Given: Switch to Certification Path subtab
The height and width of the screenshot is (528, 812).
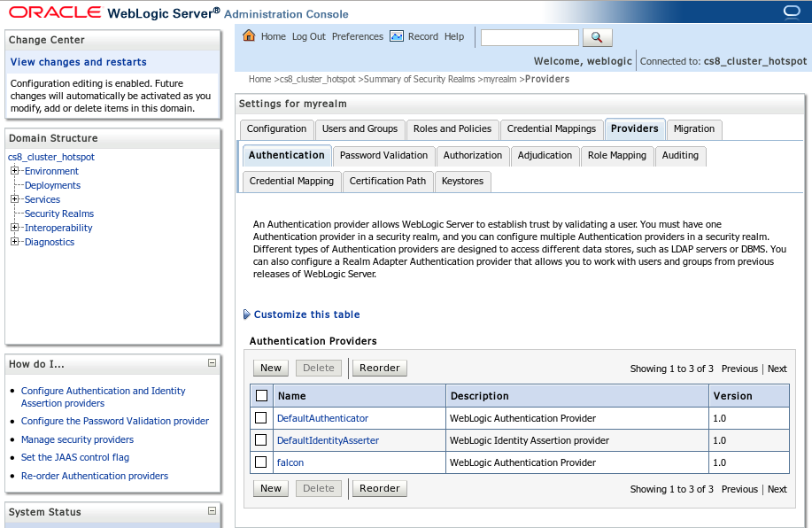Looking at the screenshot, I should 387,182.
